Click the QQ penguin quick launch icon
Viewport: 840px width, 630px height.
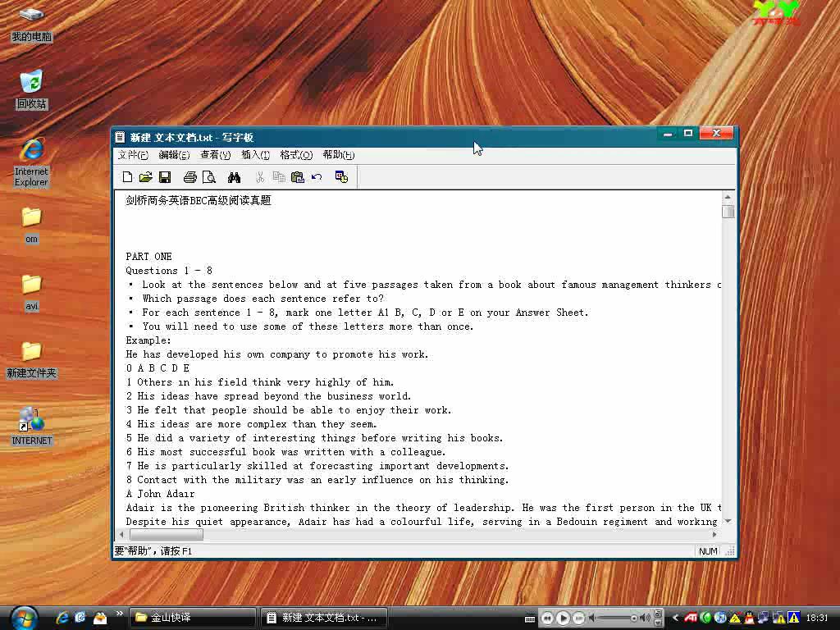click(x=99, y=618)
